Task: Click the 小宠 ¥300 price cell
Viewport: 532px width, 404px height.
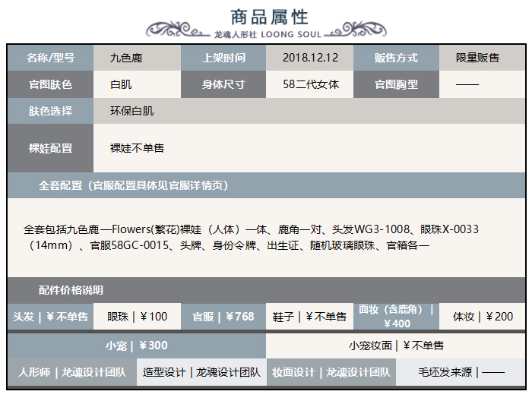Action: tap(137, 346)
